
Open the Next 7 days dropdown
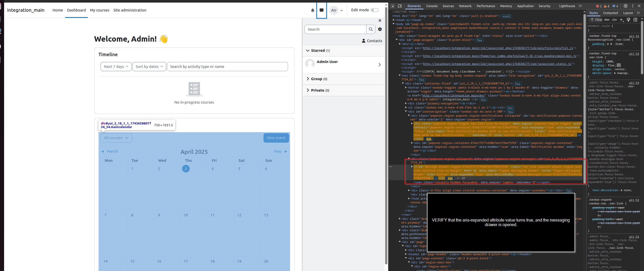(x=116, y=67)
